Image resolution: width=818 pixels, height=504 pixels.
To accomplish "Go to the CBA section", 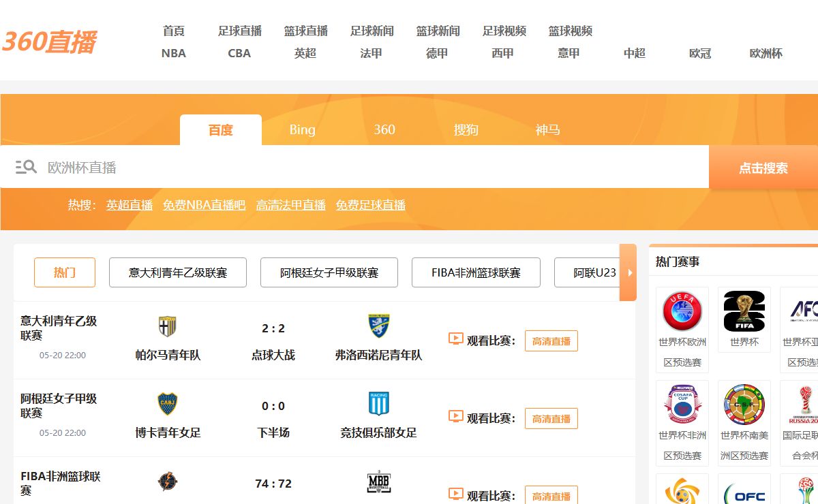I will (x=239, y=53).
